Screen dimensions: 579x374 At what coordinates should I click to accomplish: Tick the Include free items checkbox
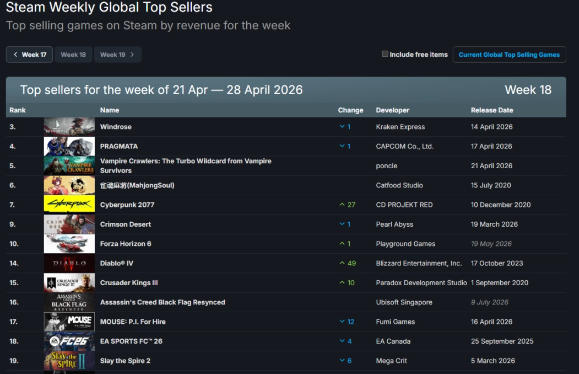click(385, 54)
